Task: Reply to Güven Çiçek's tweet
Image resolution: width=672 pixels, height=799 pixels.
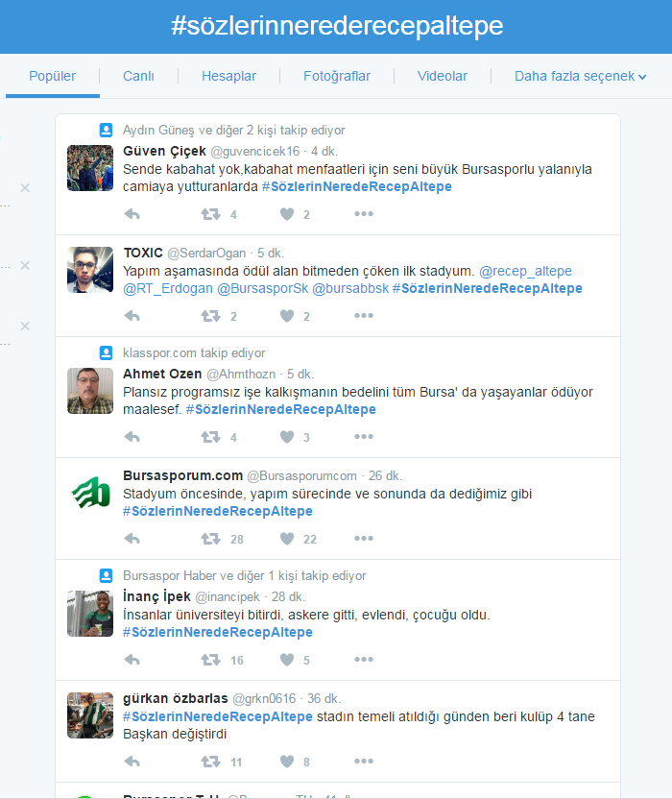Action: 132,214
